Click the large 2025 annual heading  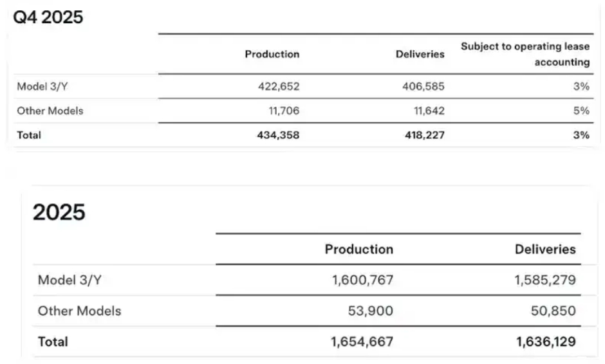[x=59, y=212]
